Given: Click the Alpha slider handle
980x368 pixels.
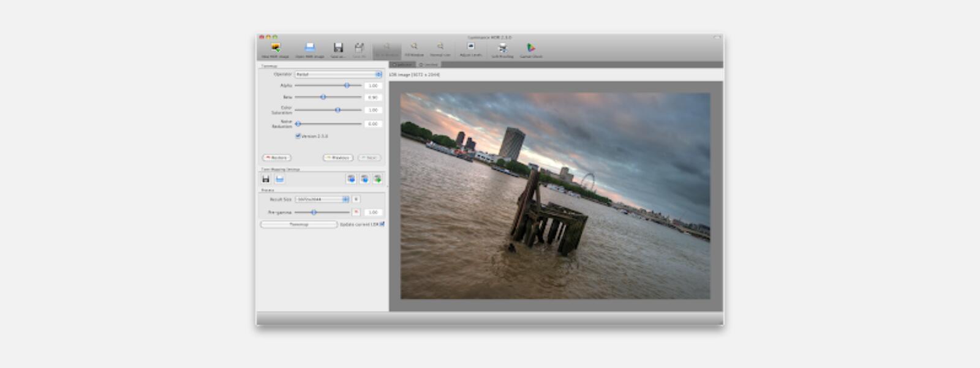Looking at the screenshot, I should pyautogui.click(x=347, y=85).
